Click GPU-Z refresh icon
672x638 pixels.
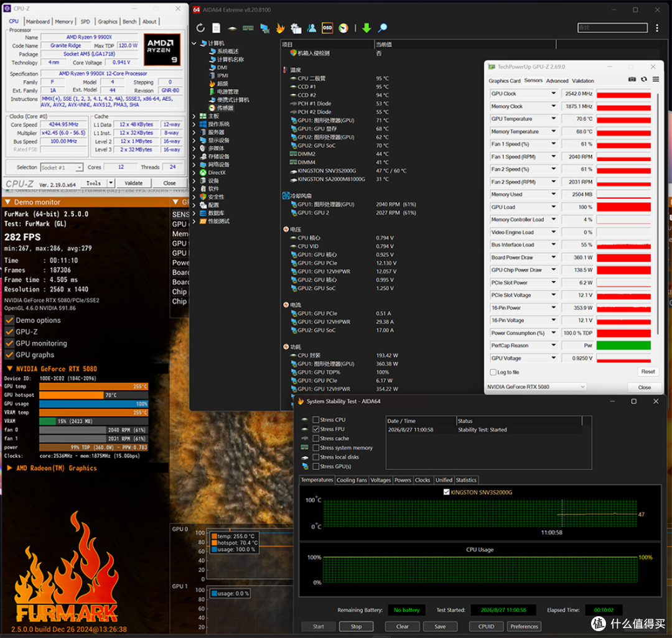tap(644, 79)
